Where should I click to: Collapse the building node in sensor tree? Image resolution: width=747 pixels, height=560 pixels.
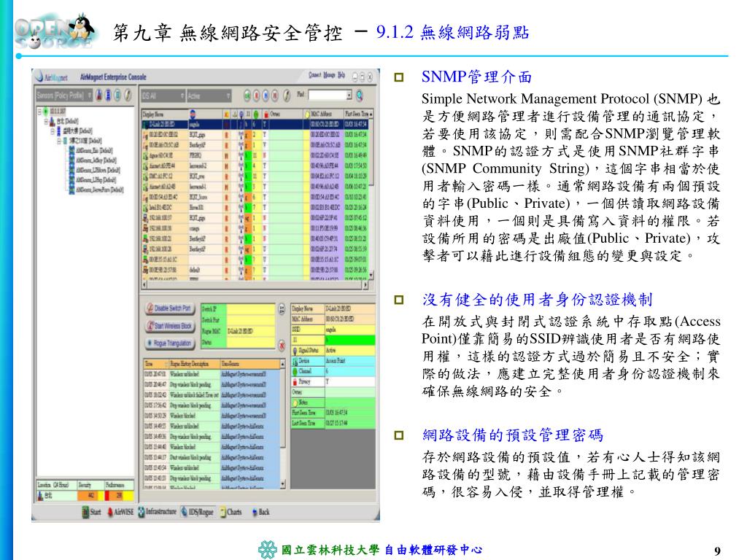pos(53,131)
